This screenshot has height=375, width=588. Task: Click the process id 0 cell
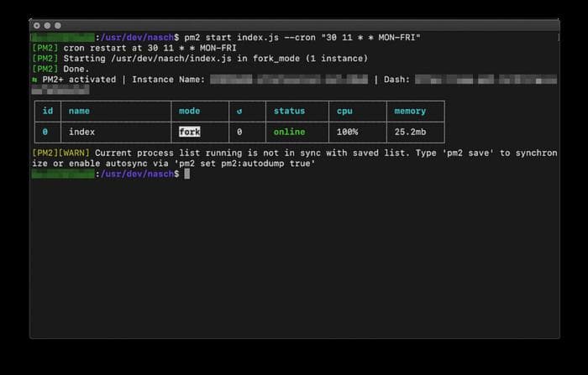(x=45, y=132)
